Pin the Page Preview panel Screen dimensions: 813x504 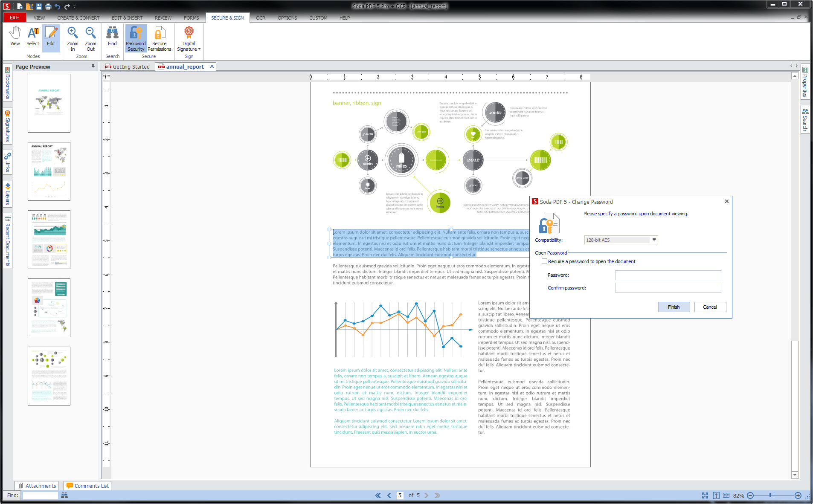pos(93,67)
